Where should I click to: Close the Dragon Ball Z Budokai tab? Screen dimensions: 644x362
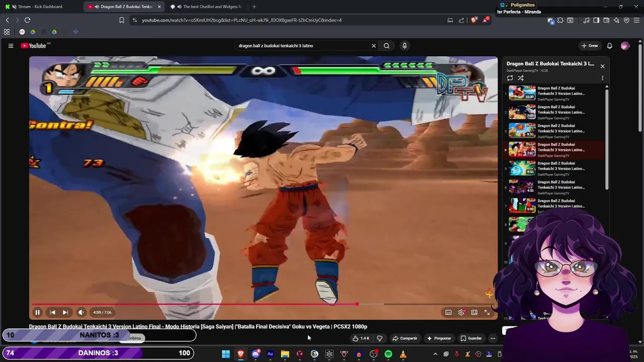159,7
